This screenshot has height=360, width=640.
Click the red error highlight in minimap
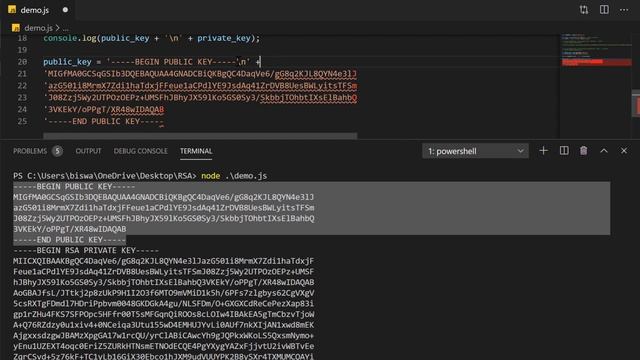[x=596, y=62]
